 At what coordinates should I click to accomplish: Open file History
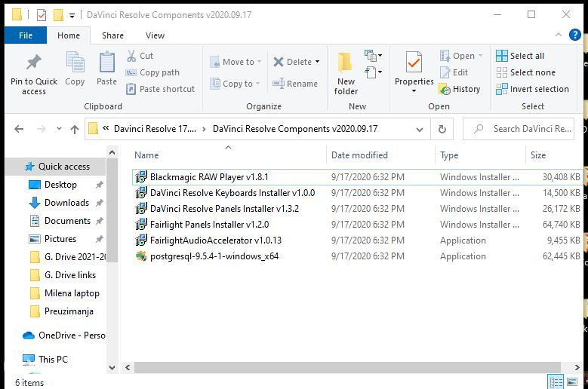point(460,89)
